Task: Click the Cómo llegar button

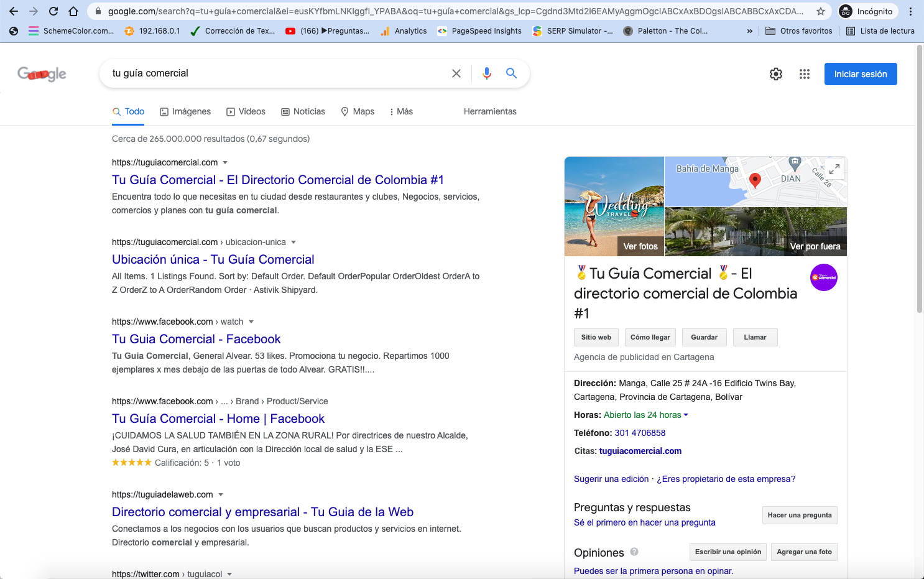Action: click(x=650, y=337)
